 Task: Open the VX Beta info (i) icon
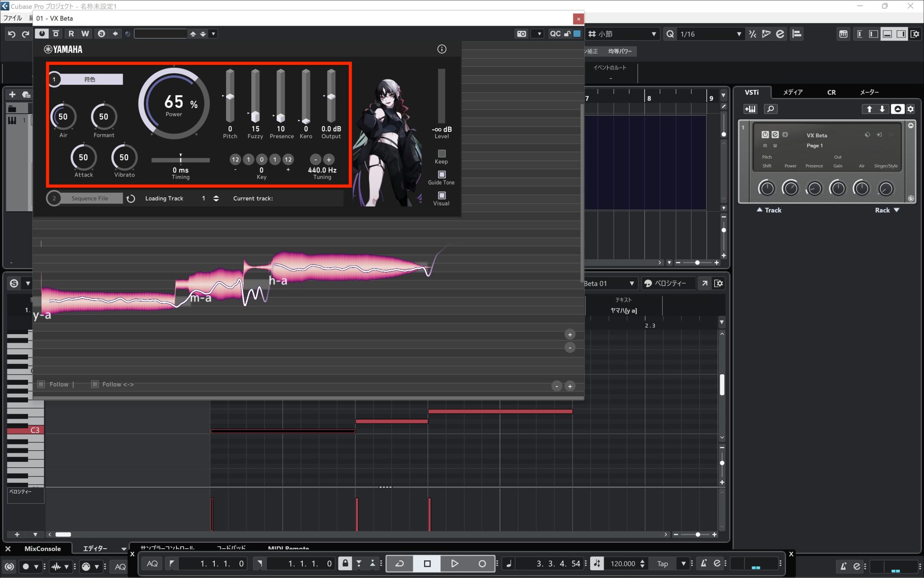[x=442, y=49]
